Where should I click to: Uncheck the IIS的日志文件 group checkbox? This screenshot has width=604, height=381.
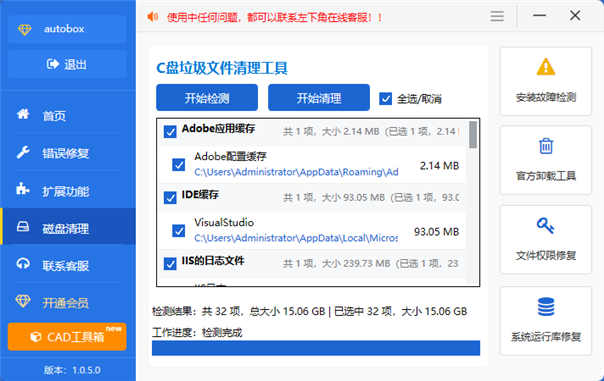170,264
